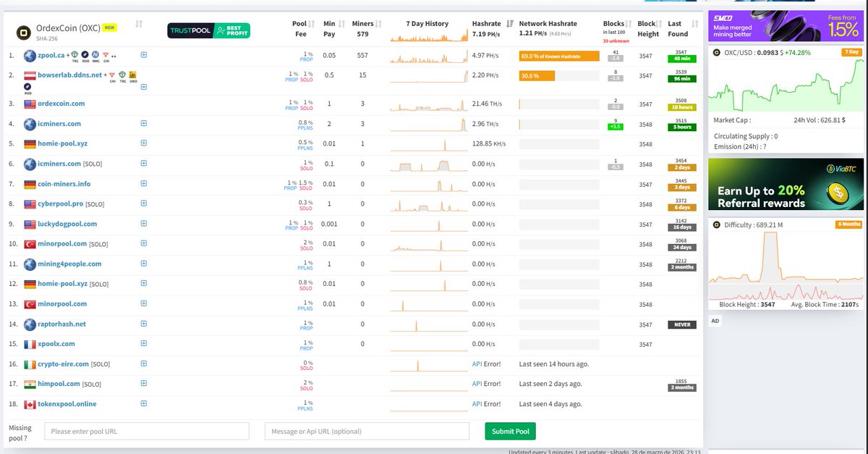
Task: Sort by Last Found column arrows
Action: [696, 24]
